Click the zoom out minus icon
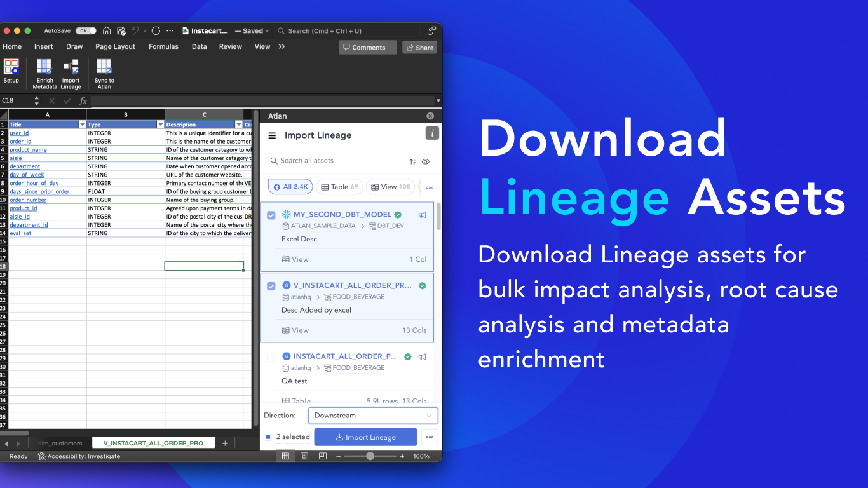The height and width of the screenshot is (488, 868). (339, 456)
